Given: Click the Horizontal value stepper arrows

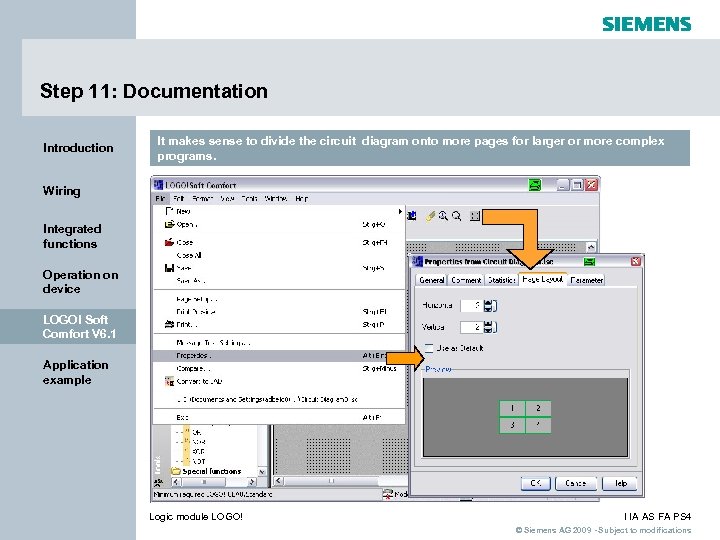Looking at the screenshot, I should pos(489,305).
